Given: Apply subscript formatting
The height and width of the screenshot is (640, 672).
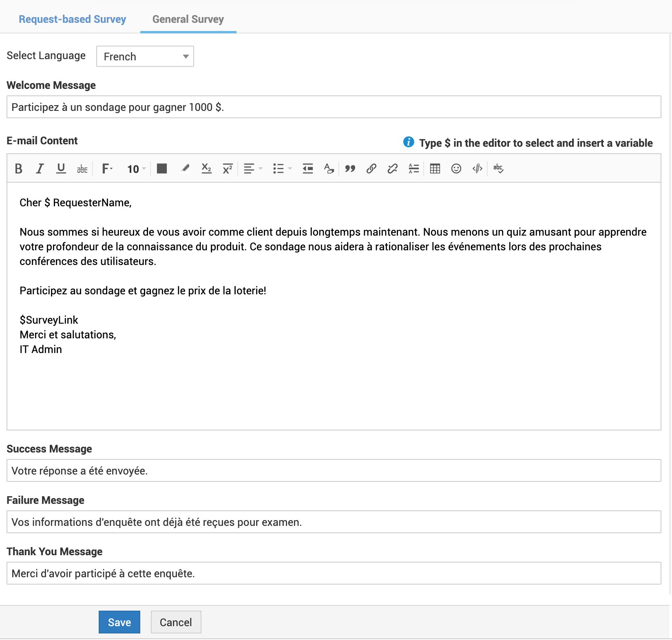Looking at the screenshot, I should pyautogui.click(x=206, y=168).
